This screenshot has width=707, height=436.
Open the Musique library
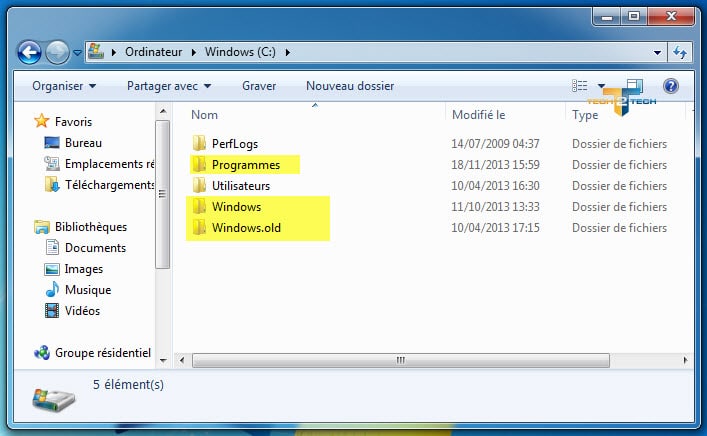(88, 289)
